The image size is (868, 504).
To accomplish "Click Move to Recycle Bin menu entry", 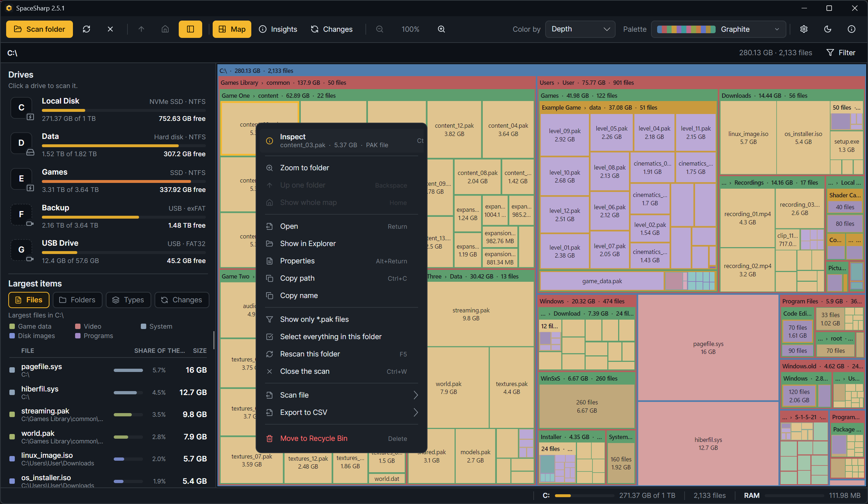I will tap(341, 438).
